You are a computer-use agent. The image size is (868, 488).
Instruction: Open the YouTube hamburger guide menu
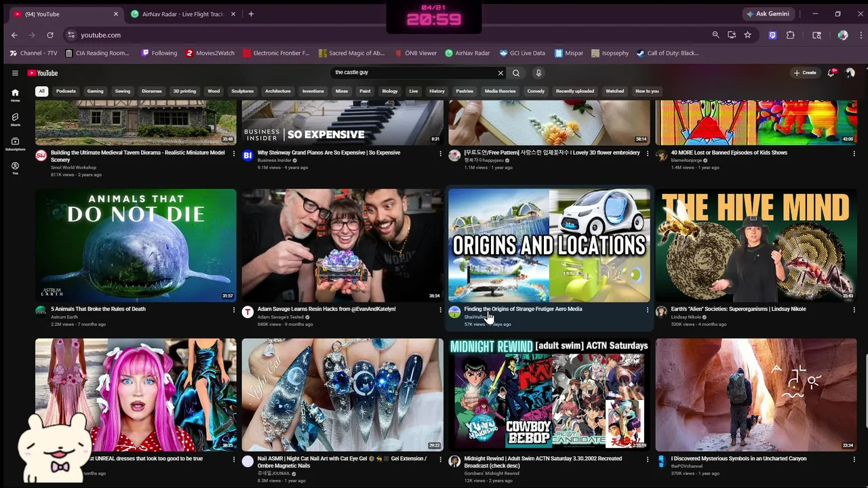[15, 73]
